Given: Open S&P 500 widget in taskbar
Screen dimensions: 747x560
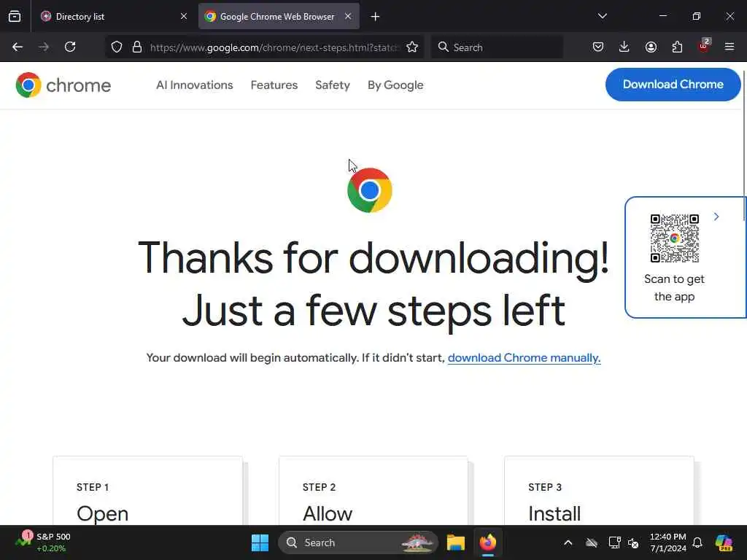Looking at the screenshot, I should 43,542.
